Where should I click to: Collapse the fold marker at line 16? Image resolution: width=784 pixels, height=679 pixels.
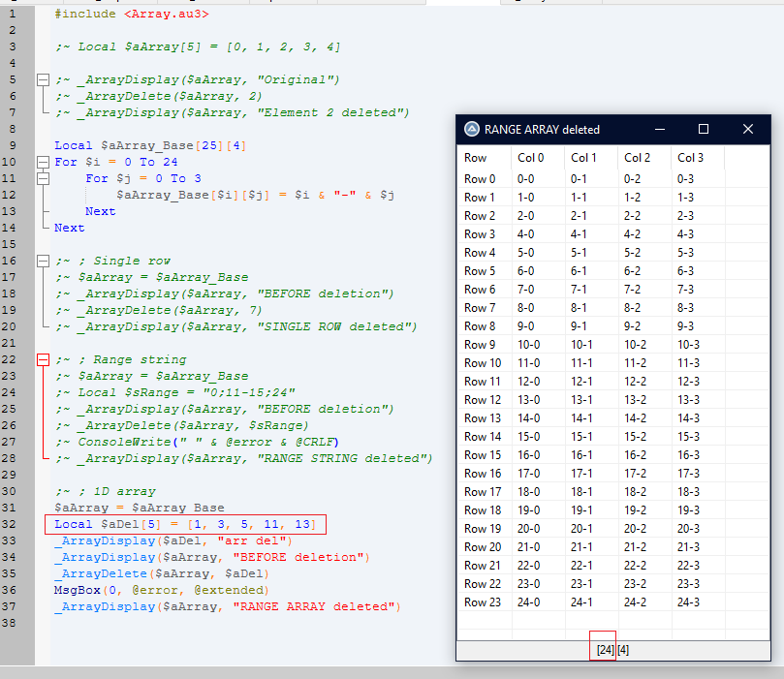tap(44, 261)
